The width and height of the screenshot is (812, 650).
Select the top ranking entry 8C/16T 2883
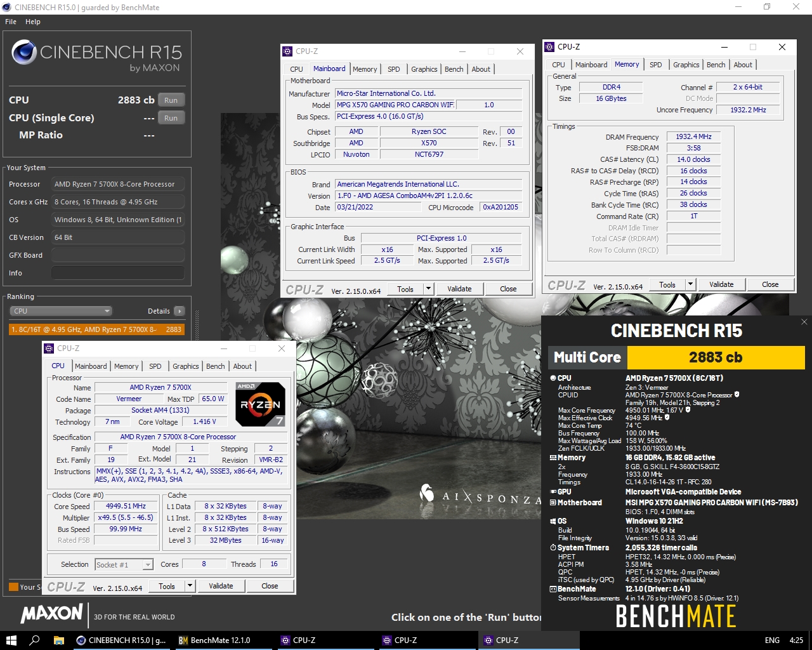tap(96, 329)
